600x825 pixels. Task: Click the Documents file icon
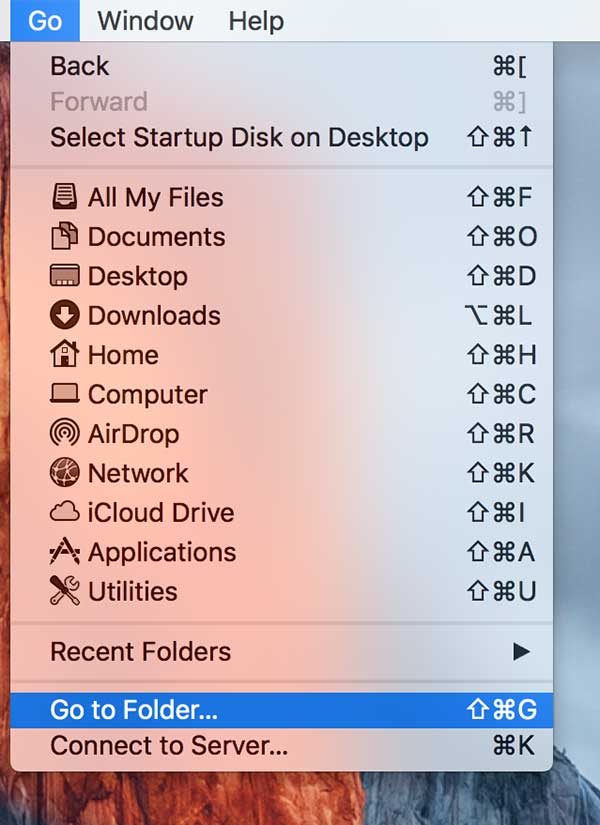pyautogui.click(x=63, y=236)
